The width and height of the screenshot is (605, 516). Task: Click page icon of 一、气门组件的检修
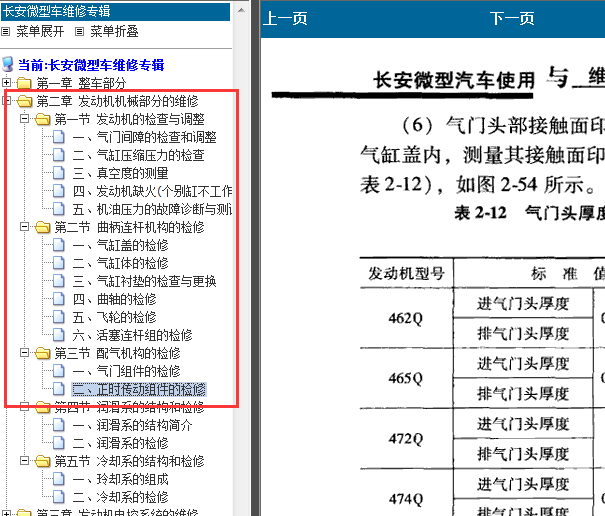click(x=59, y=371)
